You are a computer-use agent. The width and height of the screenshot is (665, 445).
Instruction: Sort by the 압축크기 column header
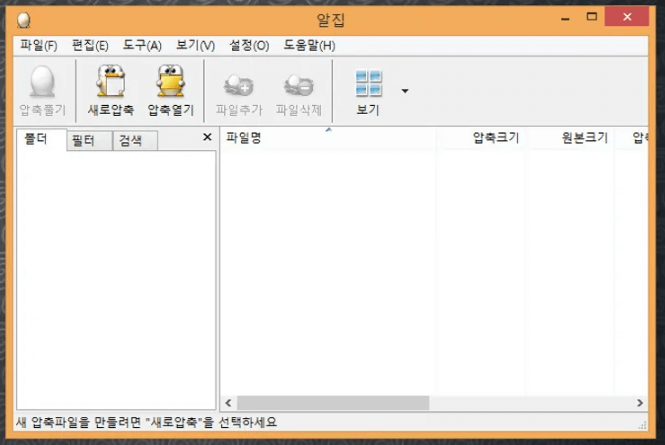[481, 138]
